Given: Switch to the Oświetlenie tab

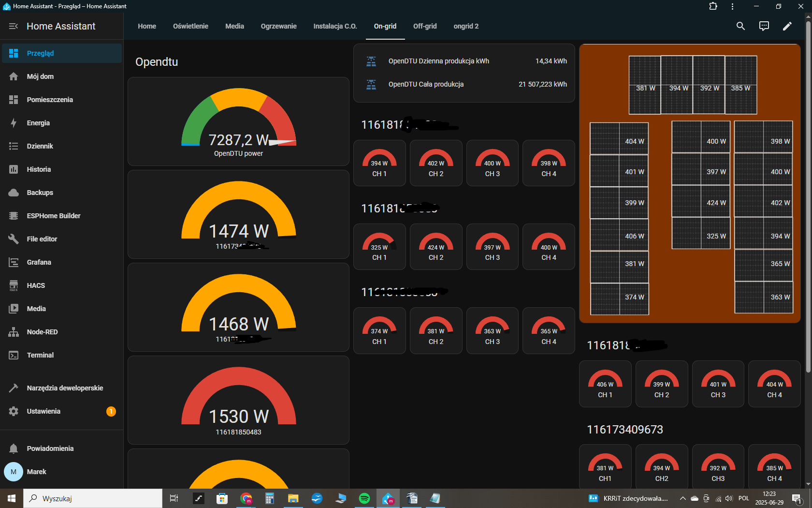Looking at the screenshot, I should coord(190,26).
